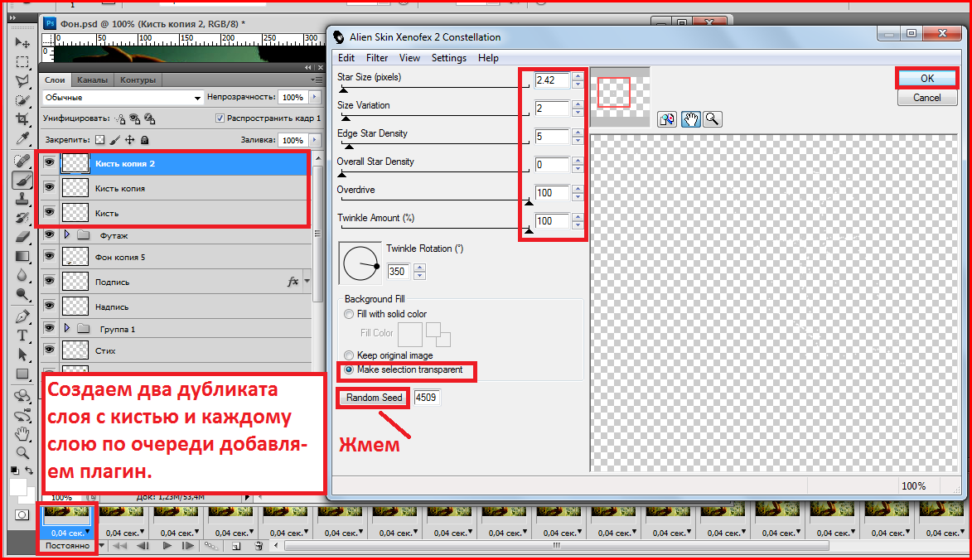Select the Hand tool in Photoshop toolbar
Screen dimensions: 972x560
point(22,433)
